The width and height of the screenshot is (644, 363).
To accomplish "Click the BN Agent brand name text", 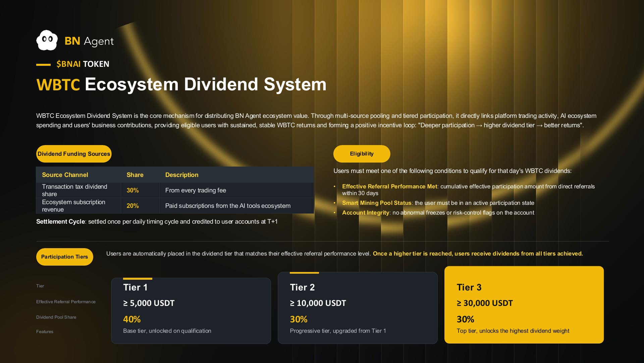I will click(x=89, y=41).
